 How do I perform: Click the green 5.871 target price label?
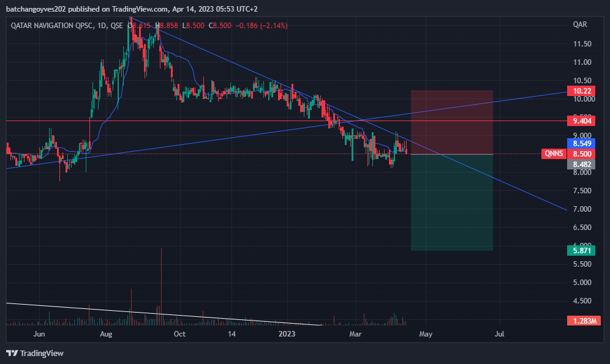[x=581, y=251]
